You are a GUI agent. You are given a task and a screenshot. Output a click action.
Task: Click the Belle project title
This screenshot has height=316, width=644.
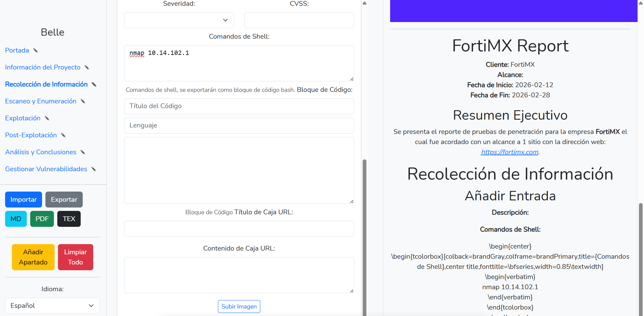click(x=53, y=32)
